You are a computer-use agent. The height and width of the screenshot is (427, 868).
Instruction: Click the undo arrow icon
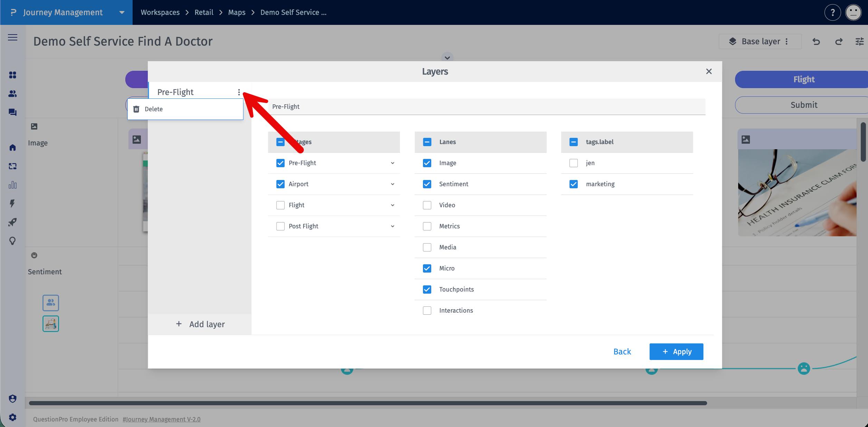tap(816, 42)
